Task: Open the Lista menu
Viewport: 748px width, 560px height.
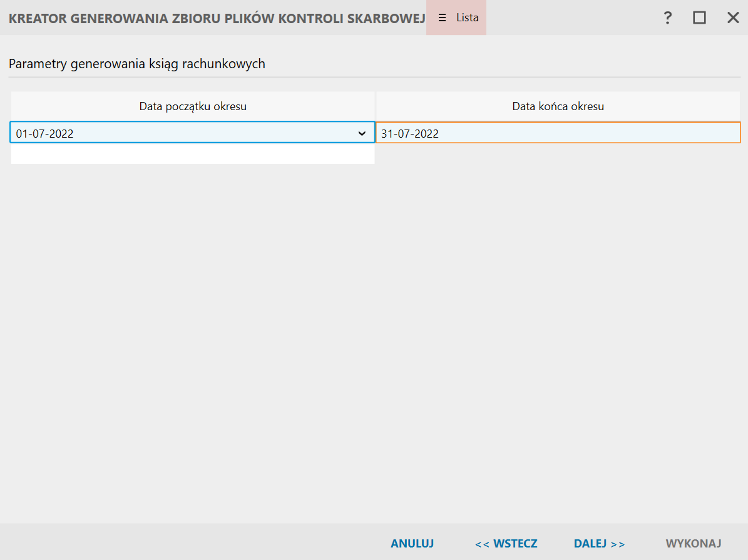Action: [x=456, y=18]
